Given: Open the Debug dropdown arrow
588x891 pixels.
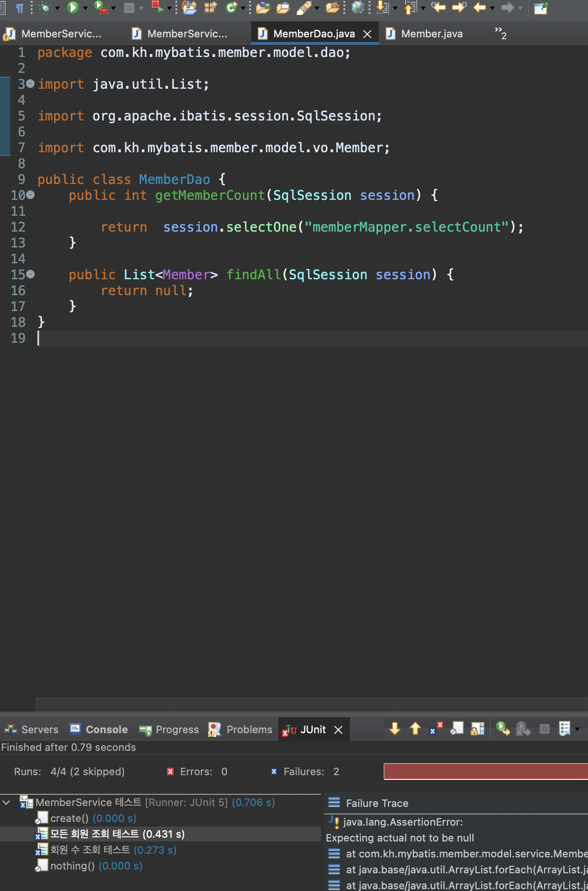Looking at the screenshot, I should pyautogui.click(x=57, y=8).
